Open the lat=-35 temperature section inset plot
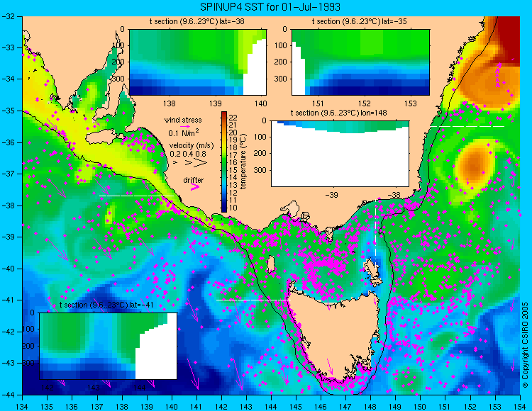The height and width of the screenshot is (411, 532). tap(360, 62)
